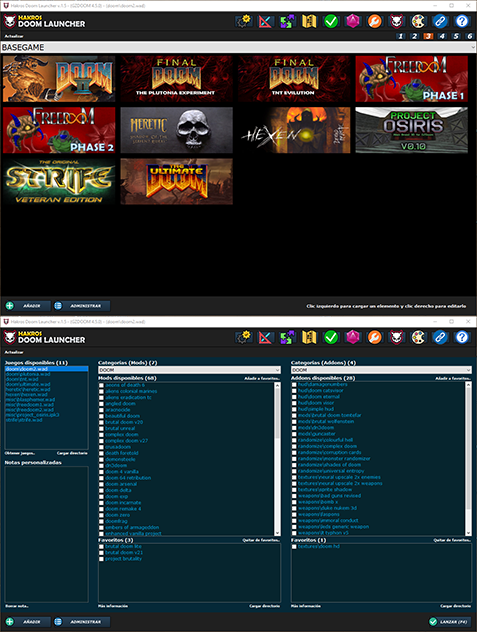The height and width of the screenshot is (632, 477).
Task: Check the 'randomize\corruption cards' addon
Action: click(294, 453)
